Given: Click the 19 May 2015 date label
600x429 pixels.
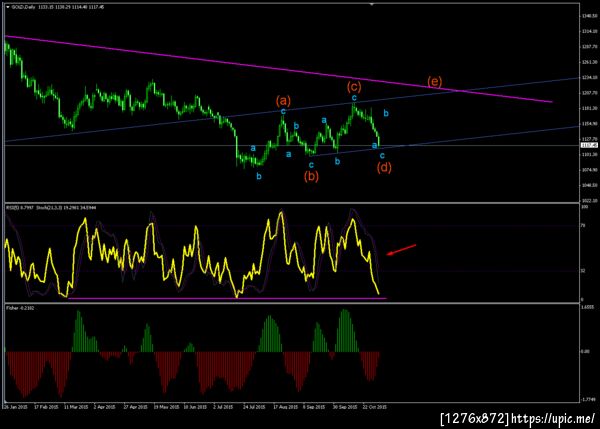Looking at the screenshot, I should pos(166,407).
